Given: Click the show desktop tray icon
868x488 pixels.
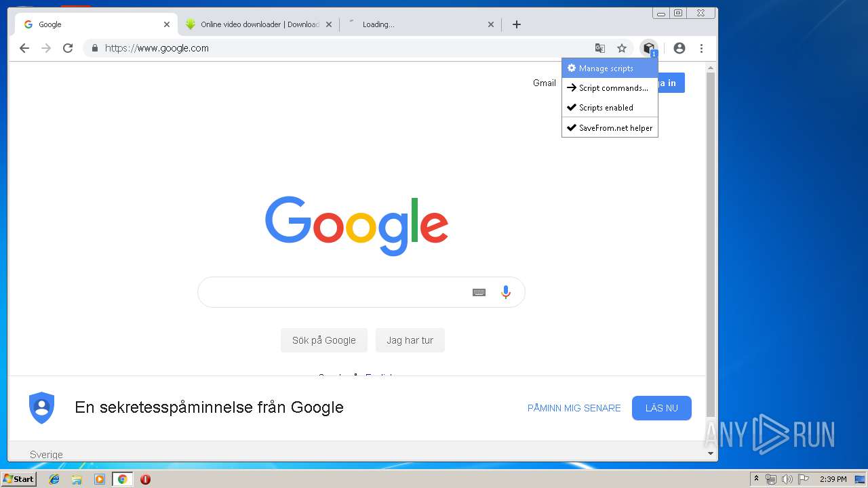Looking at the screenshot, I should click(x=860, y=479).
